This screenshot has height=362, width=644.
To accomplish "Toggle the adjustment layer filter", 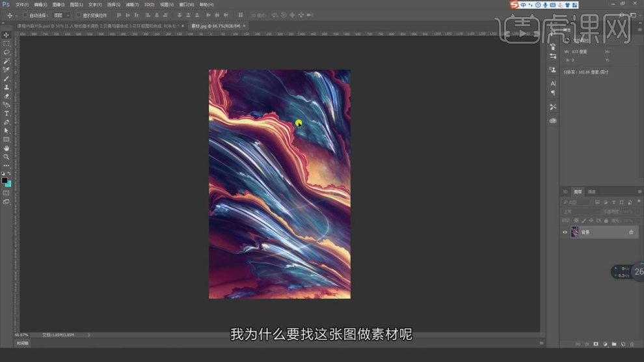I will [x=606, y=202].
